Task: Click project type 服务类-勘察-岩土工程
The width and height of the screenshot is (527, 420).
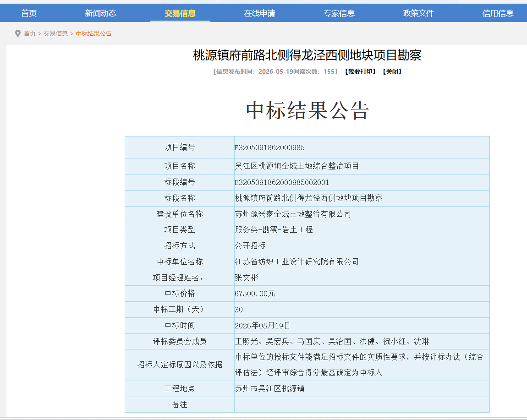Action: point(274,229)
